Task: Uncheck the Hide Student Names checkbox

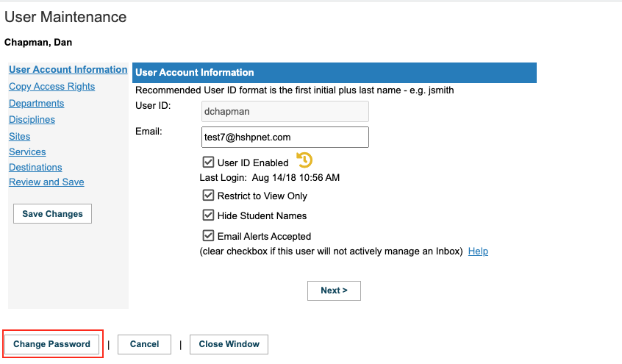Action: coord(208,215)
